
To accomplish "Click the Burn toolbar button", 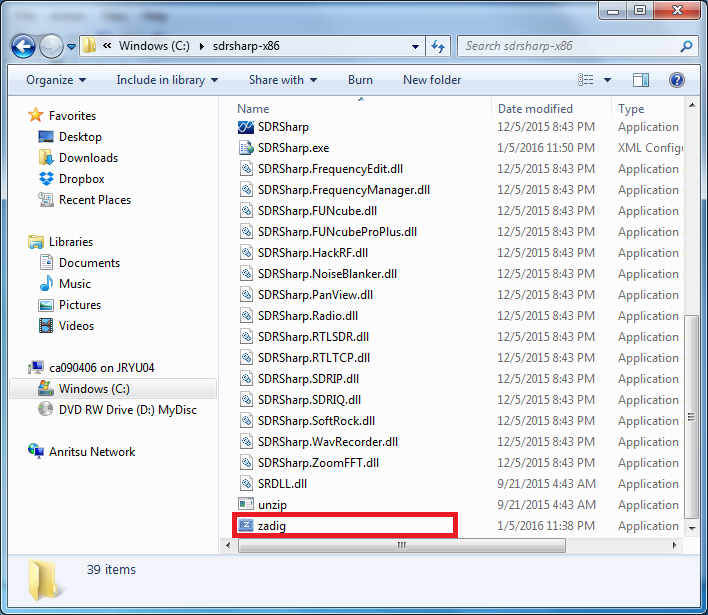I will click(x=360, y=80).
